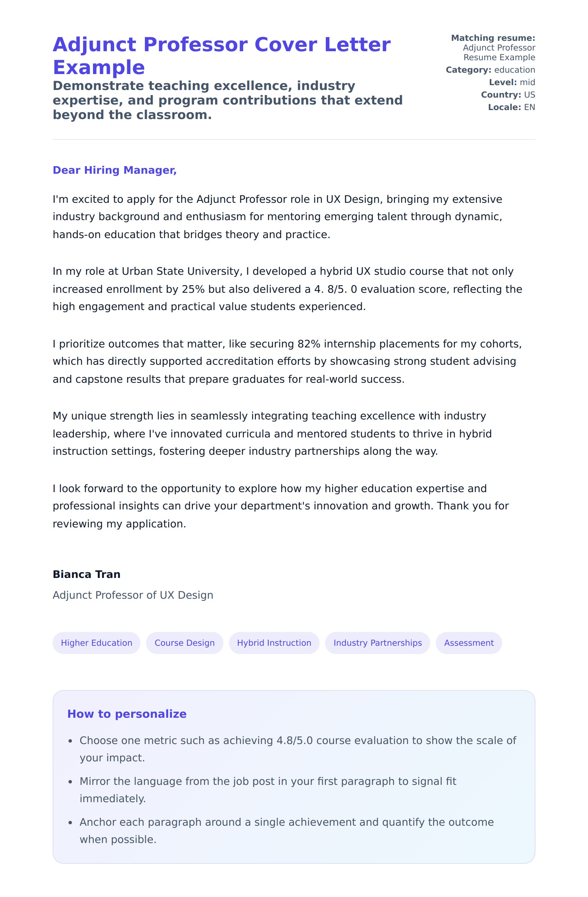Click the Bianca Tran signature name
Image resolution: width=588 pixels, height=897 pixels.
tap(86, 574)
